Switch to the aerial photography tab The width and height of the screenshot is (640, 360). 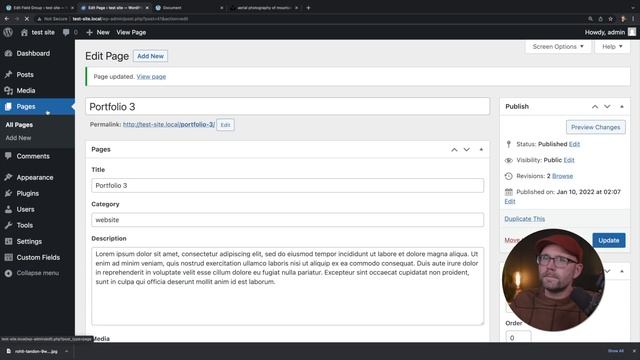[264, 7]
